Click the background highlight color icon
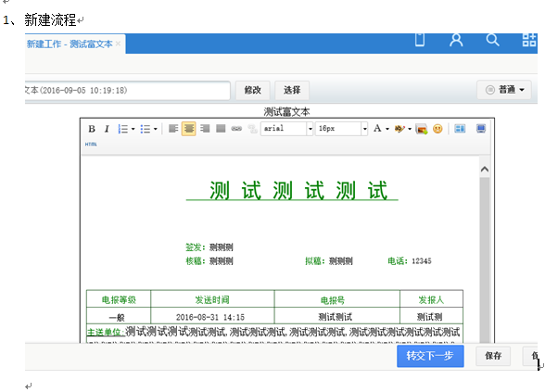This screenshot has height=392, width=558. tap(399, 129)
